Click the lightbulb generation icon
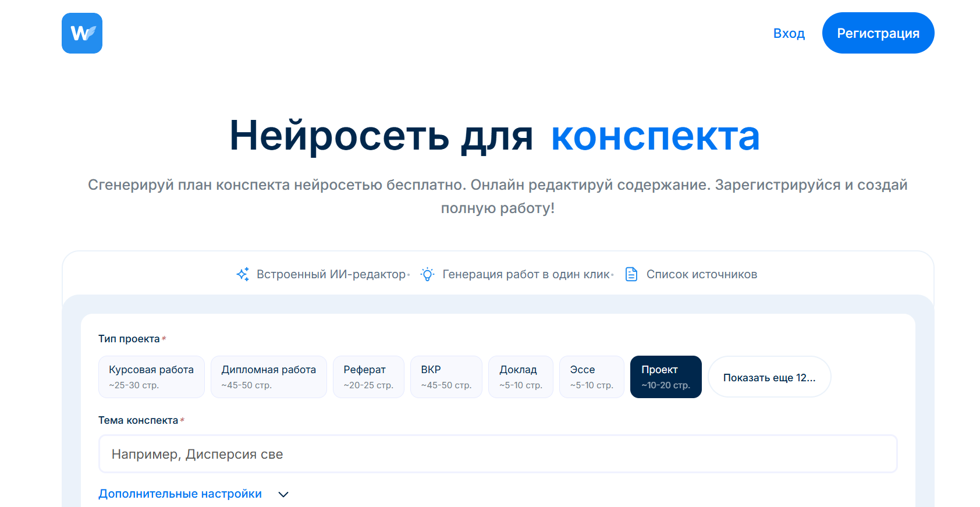This screenshot has height=507, width=980. click(427, 274)
